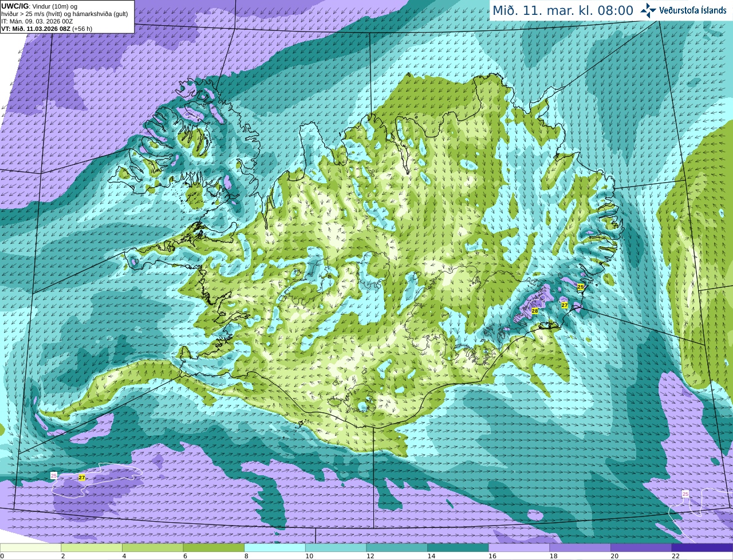Image resolution: width=733 pixels, height=560 pixels.
Task: Click the legend value 16
Action: (492, 556)
